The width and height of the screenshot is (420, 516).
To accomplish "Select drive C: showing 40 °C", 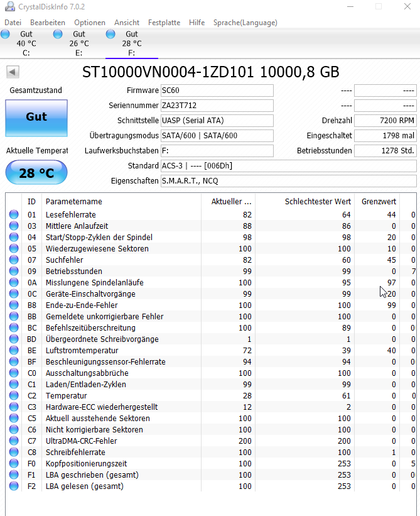I will (x=26, y=43).
